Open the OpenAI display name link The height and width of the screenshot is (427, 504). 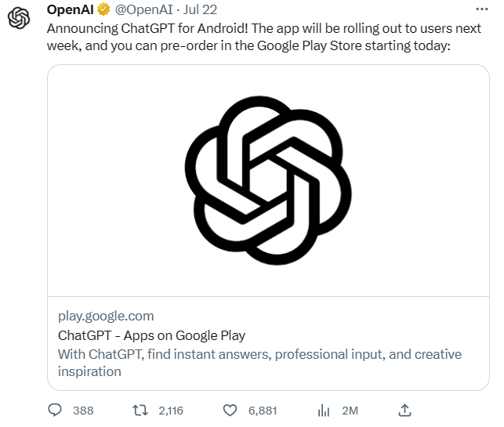pos(70,9)
